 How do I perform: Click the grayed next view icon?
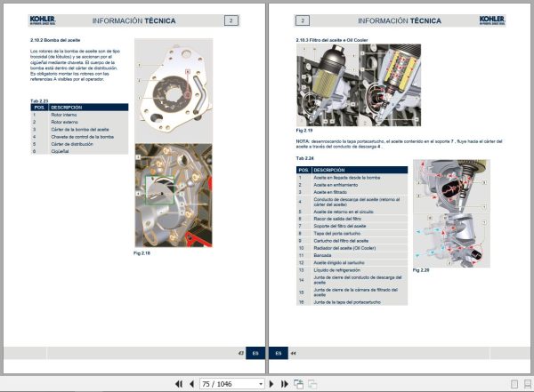(x=312, y=384)
